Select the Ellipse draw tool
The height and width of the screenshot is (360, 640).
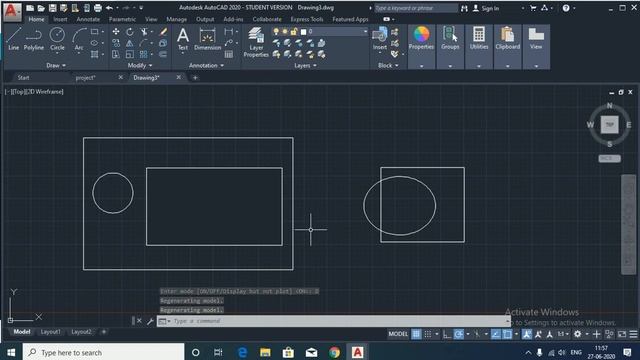[95, 43]
